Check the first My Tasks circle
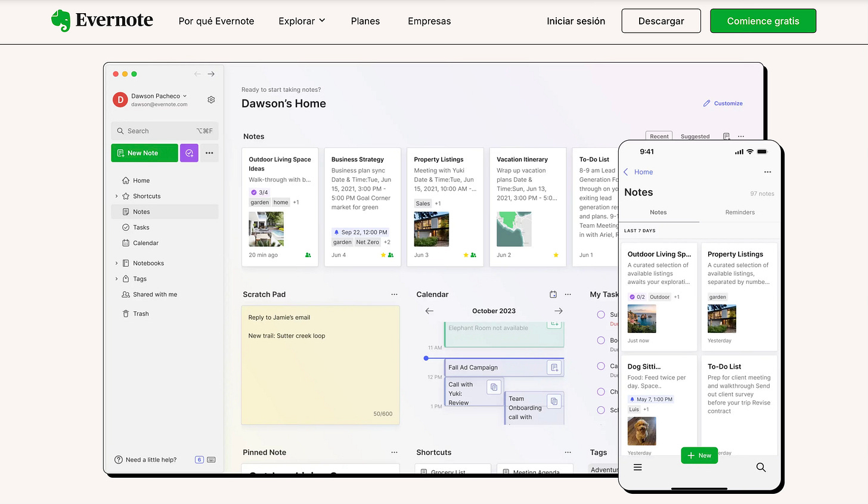The image size is (868, 504). [601, 314]
